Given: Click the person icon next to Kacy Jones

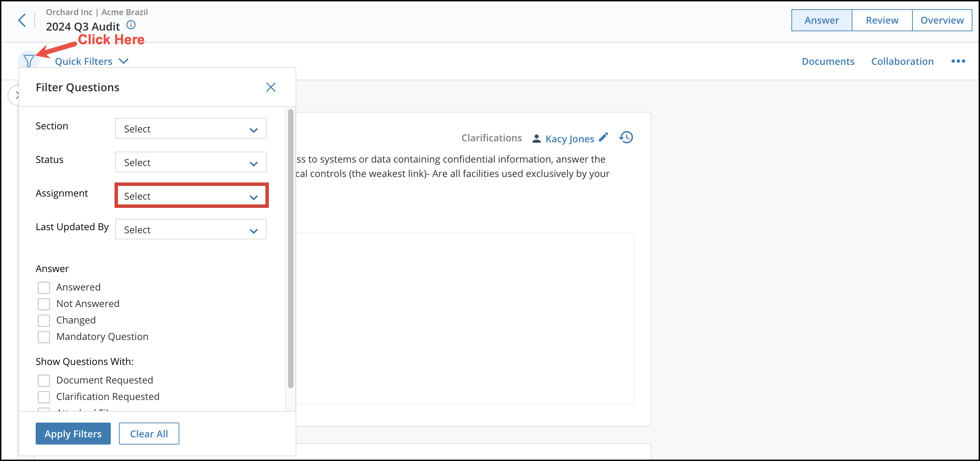Looking at the screenshot, I should [x=536, y=139].
